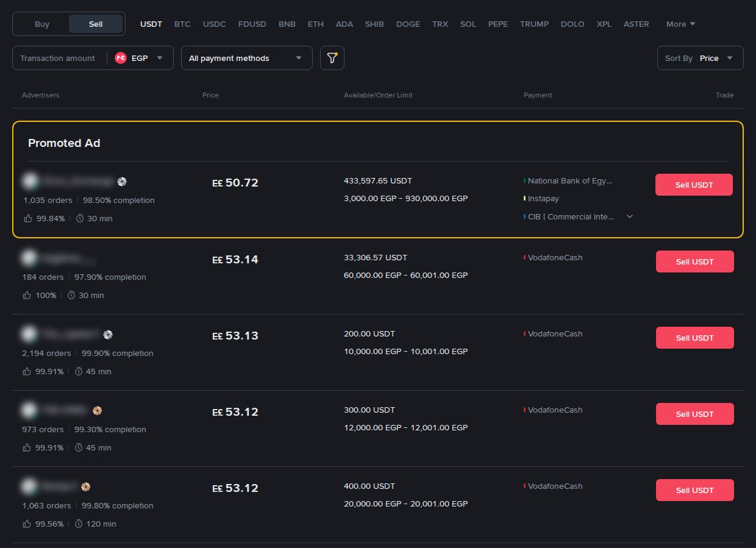Click the Promoted Ad heading
Screen dimensions: 756x548
64,143
